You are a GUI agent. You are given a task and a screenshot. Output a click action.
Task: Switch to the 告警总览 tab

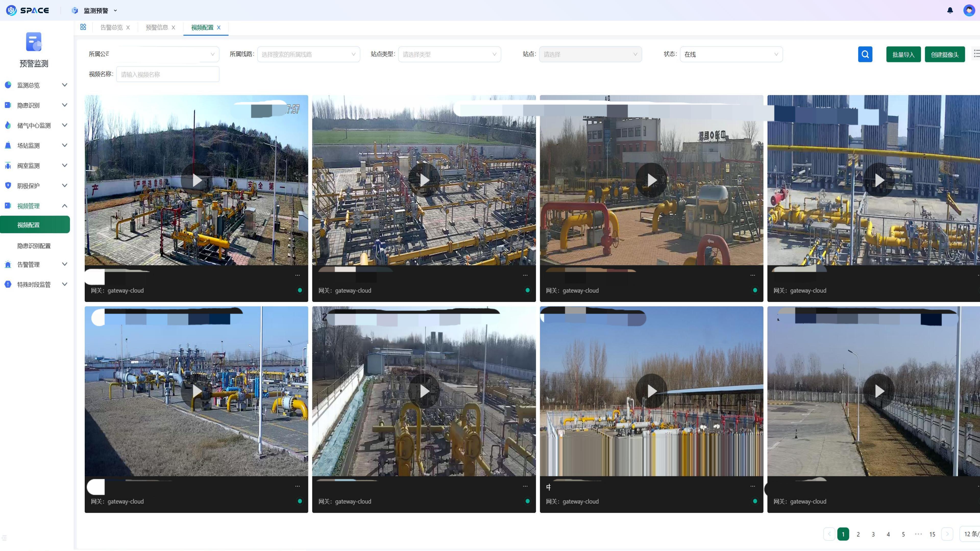click(112, 27)
